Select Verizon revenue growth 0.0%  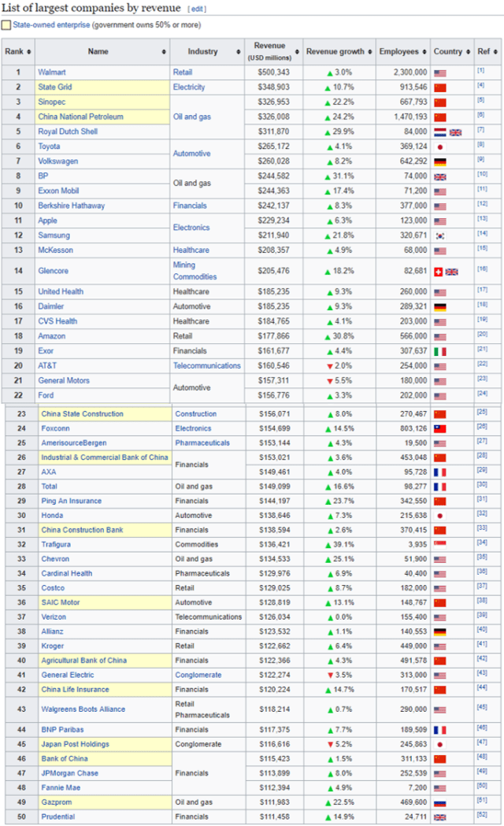coord(344,617)
